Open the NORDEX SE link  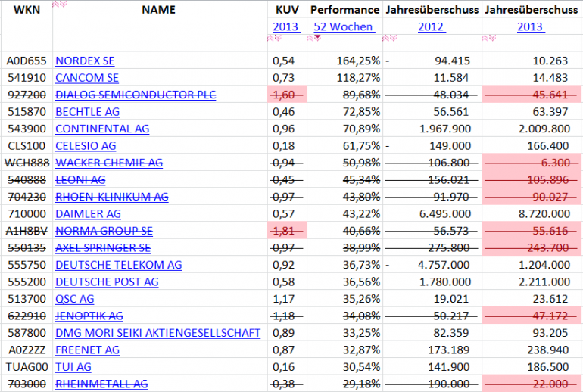(x=85, y=61)
